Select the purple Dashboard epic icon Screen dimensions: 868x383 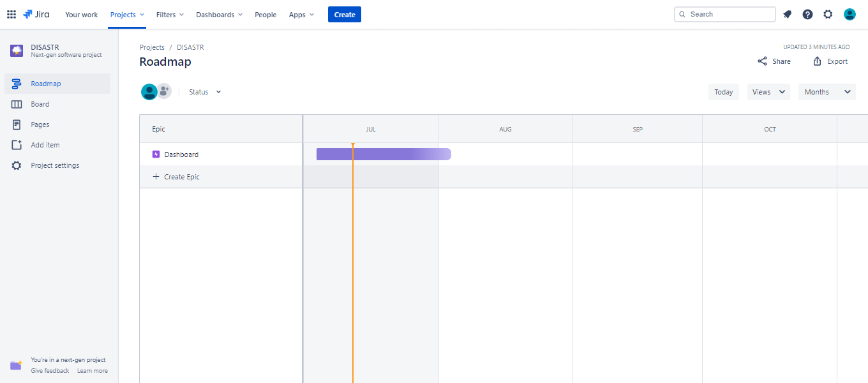pos(156,154)
